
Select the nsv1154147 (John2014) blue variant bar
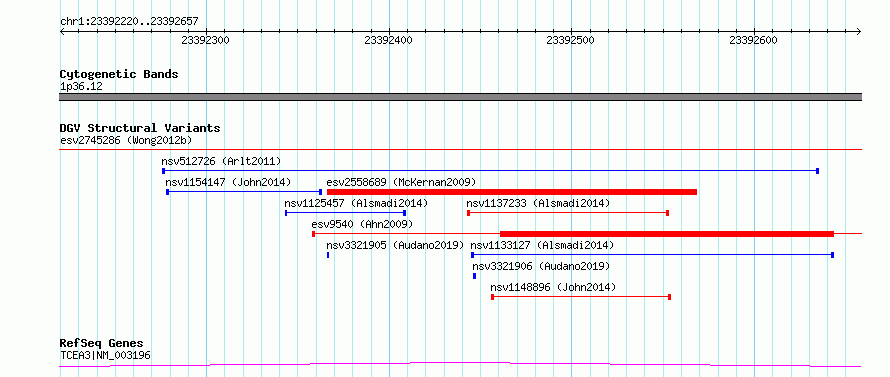pyautogui.click(x=244, y=192)
